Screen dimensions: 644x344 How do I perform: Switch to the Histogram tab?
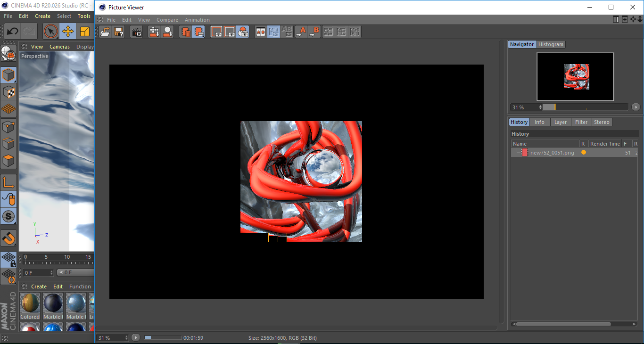coord(551,44)
